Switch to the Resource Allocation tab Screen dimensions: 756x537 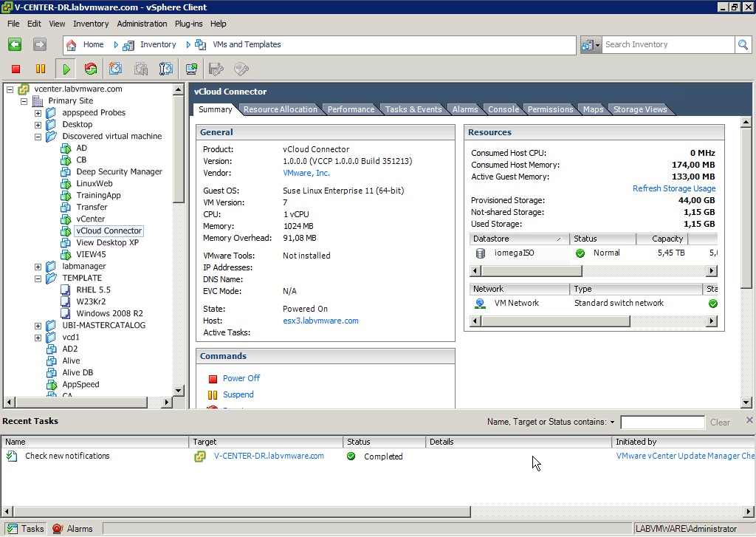tap(280, 109)
